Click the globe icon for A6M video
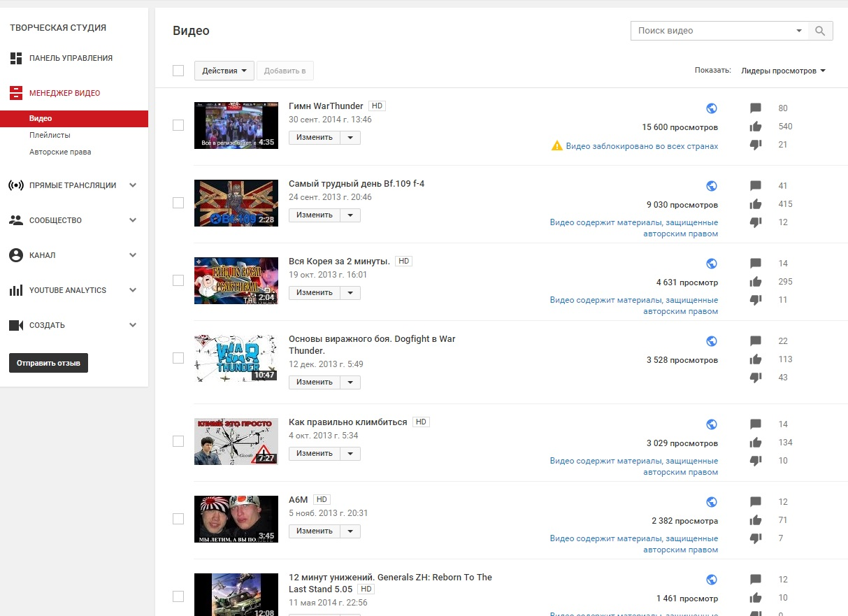 click(712, 502)
